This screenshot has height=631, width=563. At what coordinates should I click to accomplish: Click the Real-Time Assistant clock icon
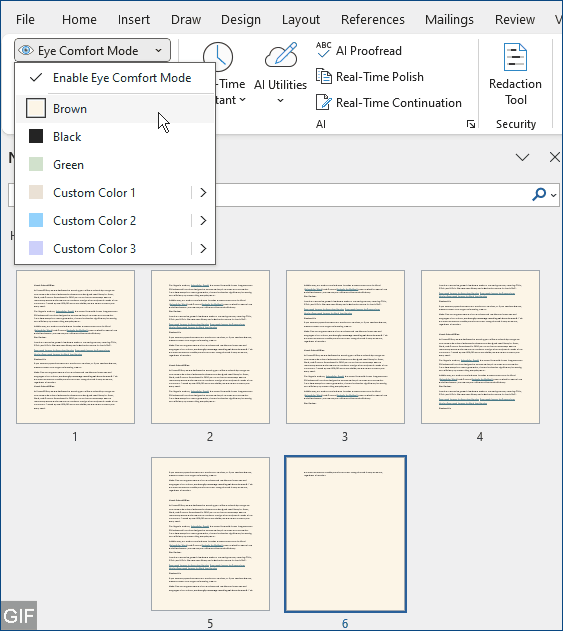point(218,57)
